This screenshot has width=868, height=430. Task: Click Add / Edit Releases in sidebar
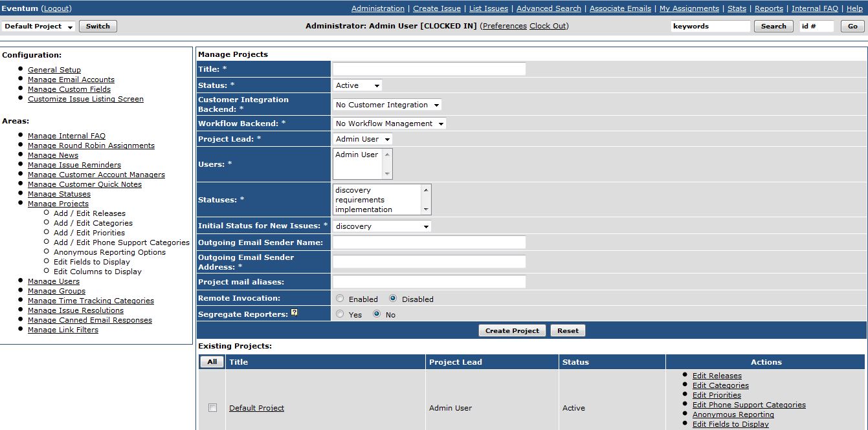pos(89,213)
